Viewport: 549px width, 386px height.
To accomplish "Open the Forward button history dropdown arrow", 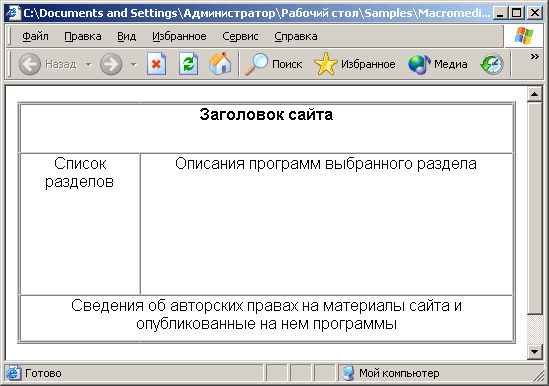I will [133, 64].
